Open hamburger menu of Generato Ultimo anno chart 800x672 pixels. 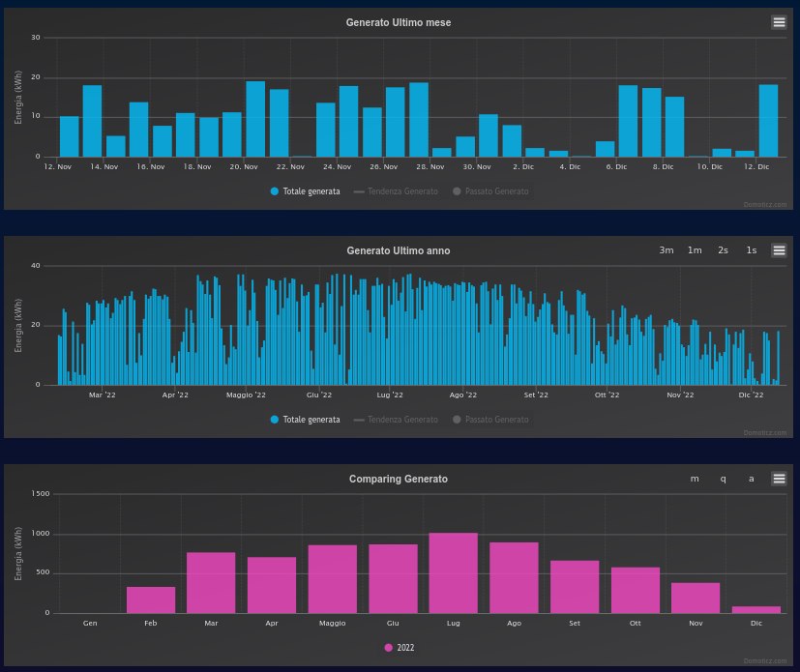[779, 250]
